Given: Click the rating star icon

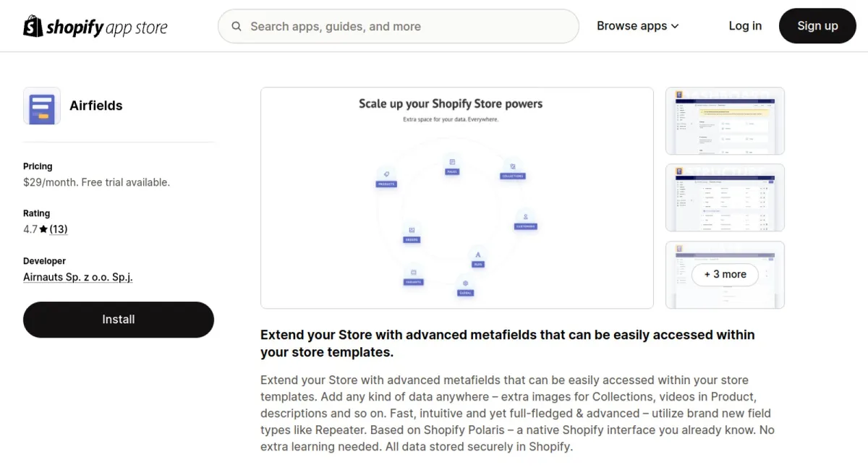Looking at the screenshot, I should 43,229.
